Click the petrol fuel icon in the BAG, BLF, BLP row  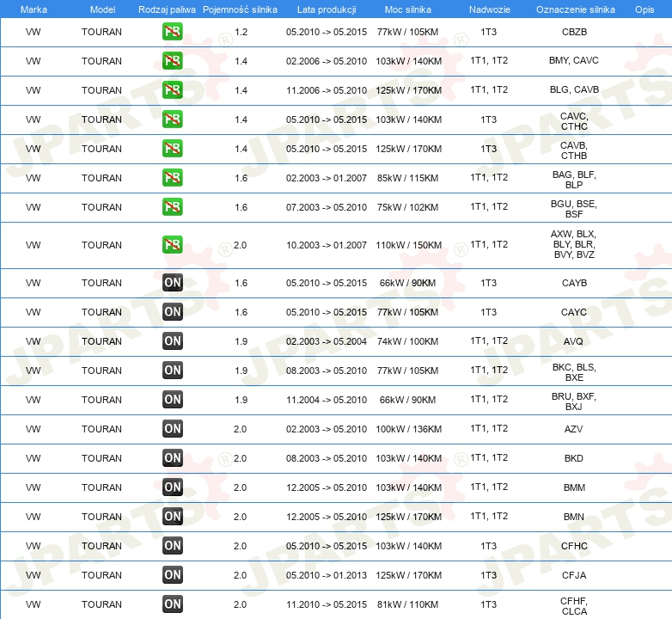click(x=172, y=177)
